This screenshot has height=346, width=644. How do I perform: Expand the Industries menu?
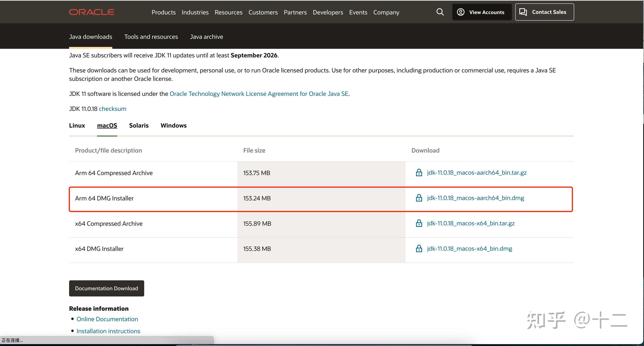[x=195, y=12]
